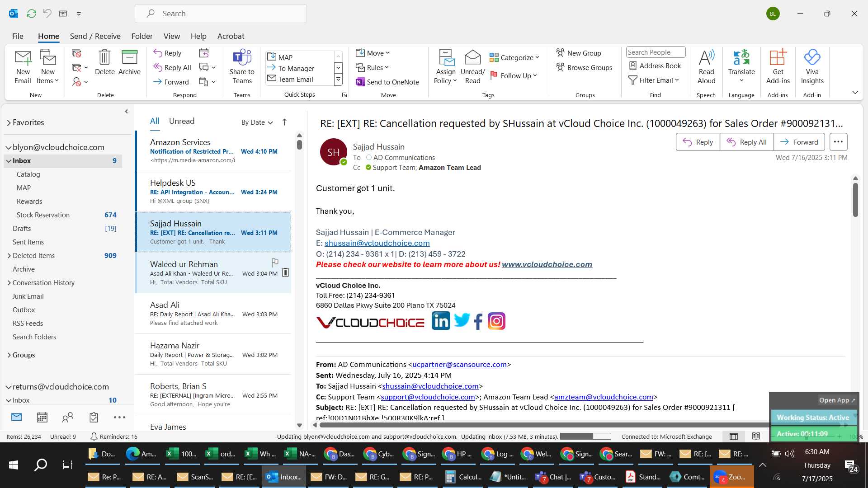Toggle reverse sort order arrow
Viewport: 868px width, 488px height.
284,122
